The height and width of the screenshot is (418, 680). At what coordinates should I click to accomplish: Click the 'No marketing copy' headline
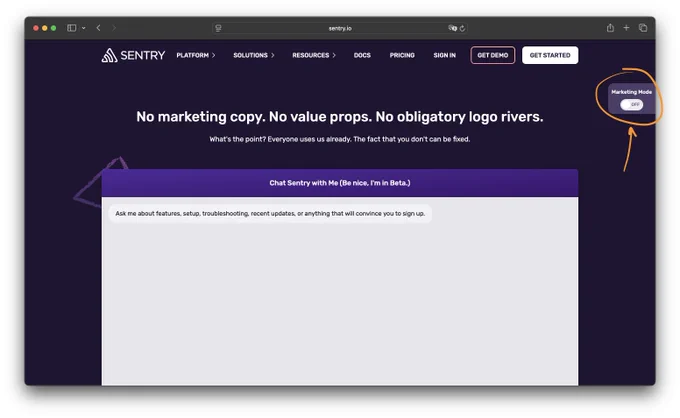[340, 117]
